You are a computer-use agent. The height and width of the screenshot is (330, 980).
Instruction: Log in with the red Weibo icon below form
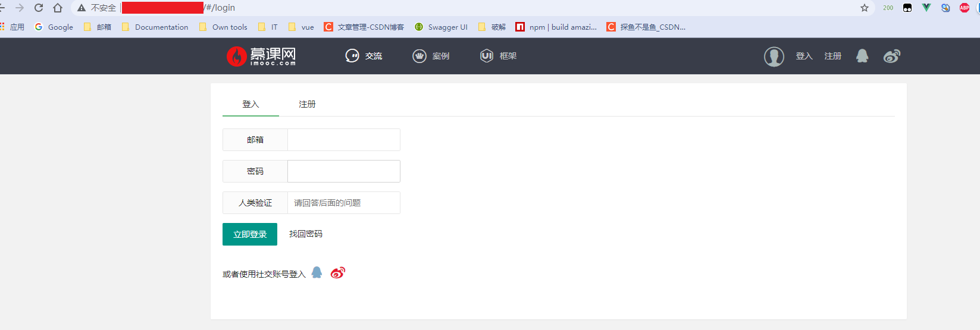[x=337, y=272]
